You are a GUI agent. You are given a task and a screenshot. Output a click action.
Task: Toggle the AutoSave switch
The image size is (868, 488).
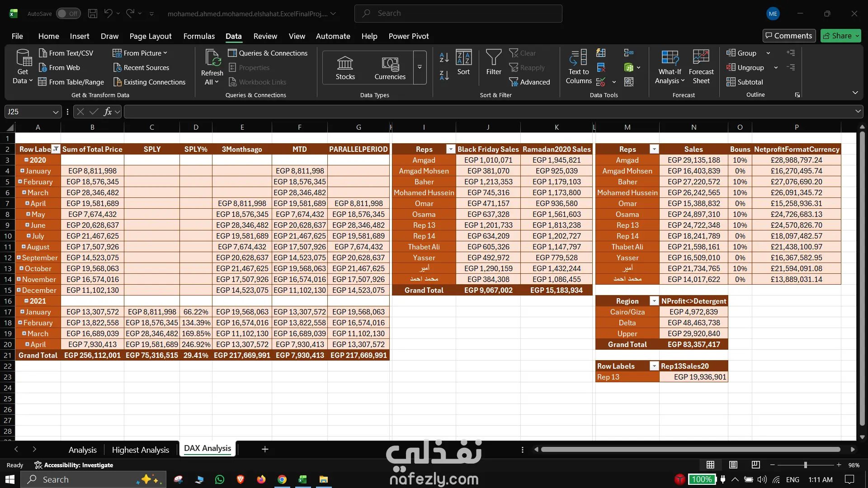tap(68, 14)
